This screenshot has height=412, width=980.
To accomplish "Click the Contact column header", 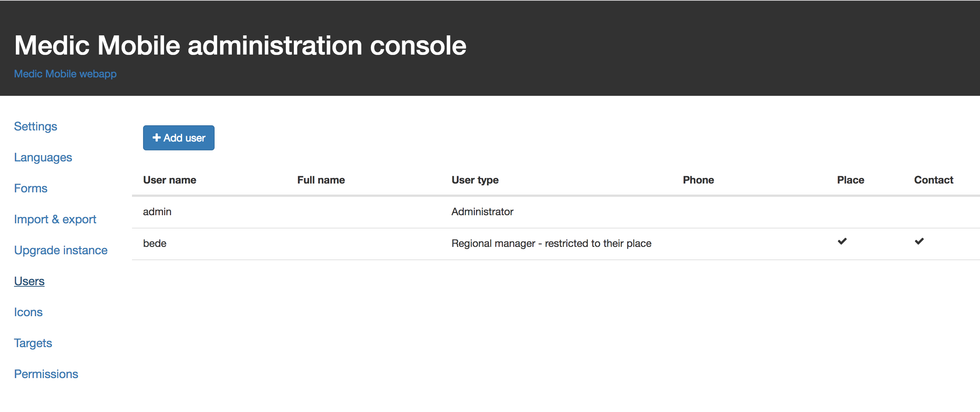I will tap(934, 180).
